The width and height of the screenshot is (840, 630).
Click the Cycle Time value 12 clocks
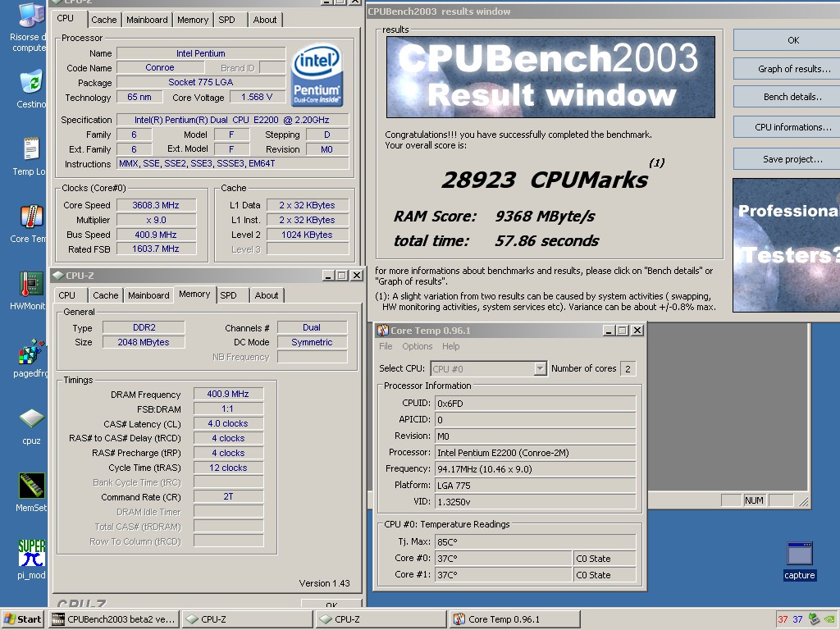228,468
